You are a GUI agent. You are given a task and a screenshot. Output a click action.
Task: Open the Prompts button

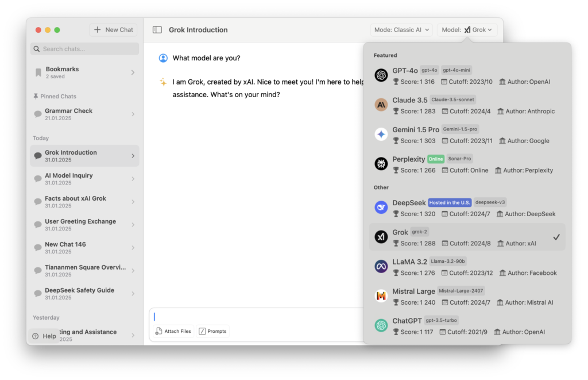coord(212,331)
